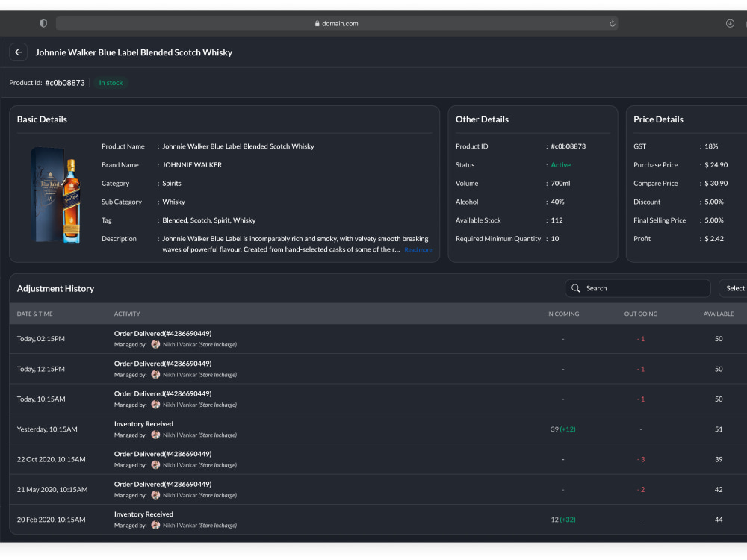Click the In stock status badge

point(111,83)
